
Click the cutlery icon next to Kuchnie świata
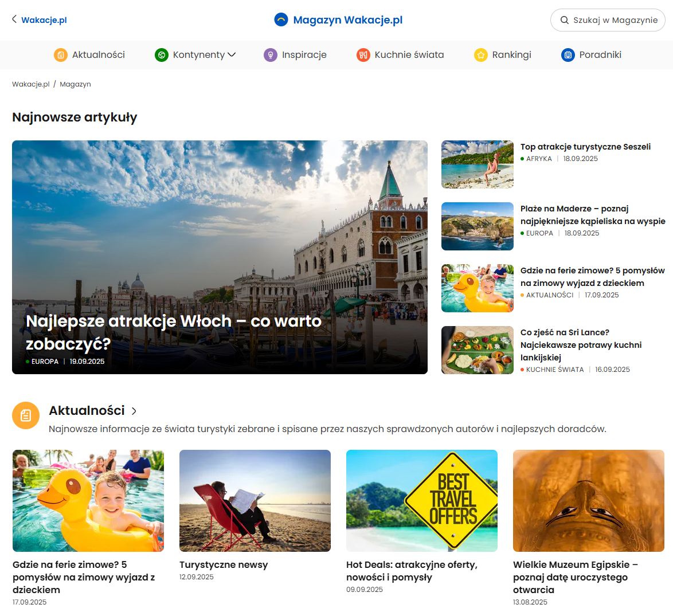[x=363, y=55]
